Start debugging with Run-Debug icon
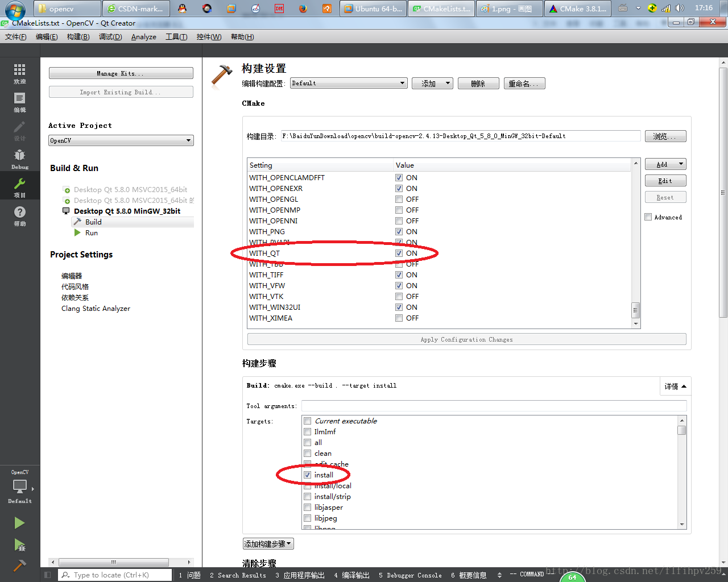 (x=19, y=546)
